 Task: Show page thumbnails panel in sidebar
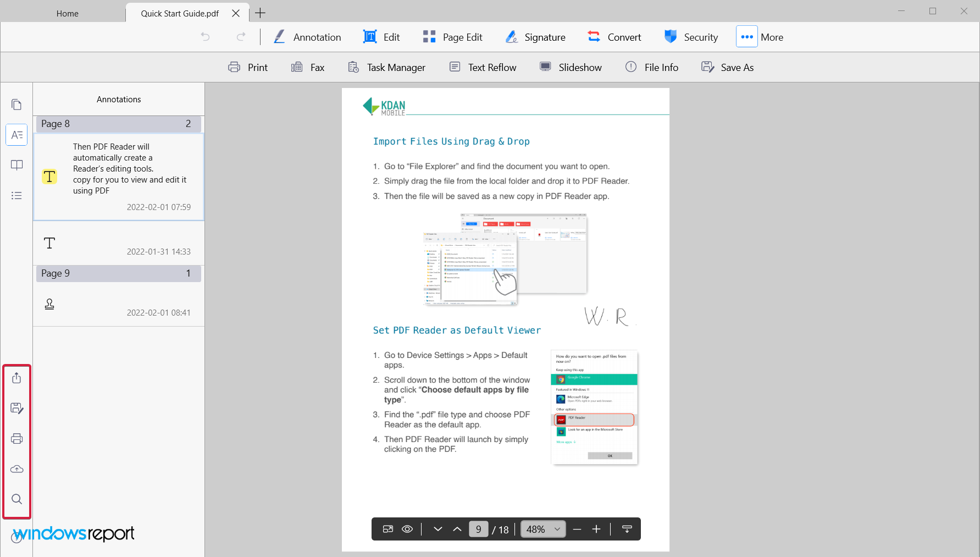coord(16,104)
